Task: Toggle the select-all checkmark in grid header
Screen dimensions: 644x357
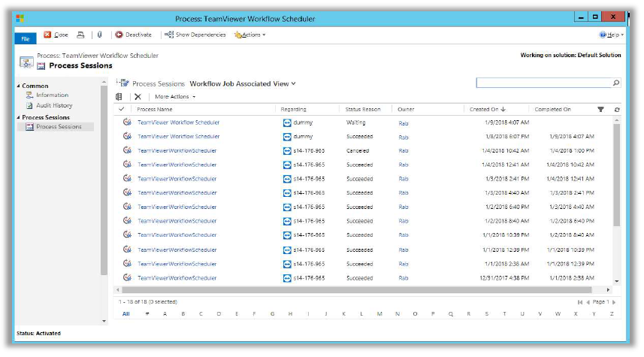Action: click(122, 110)
